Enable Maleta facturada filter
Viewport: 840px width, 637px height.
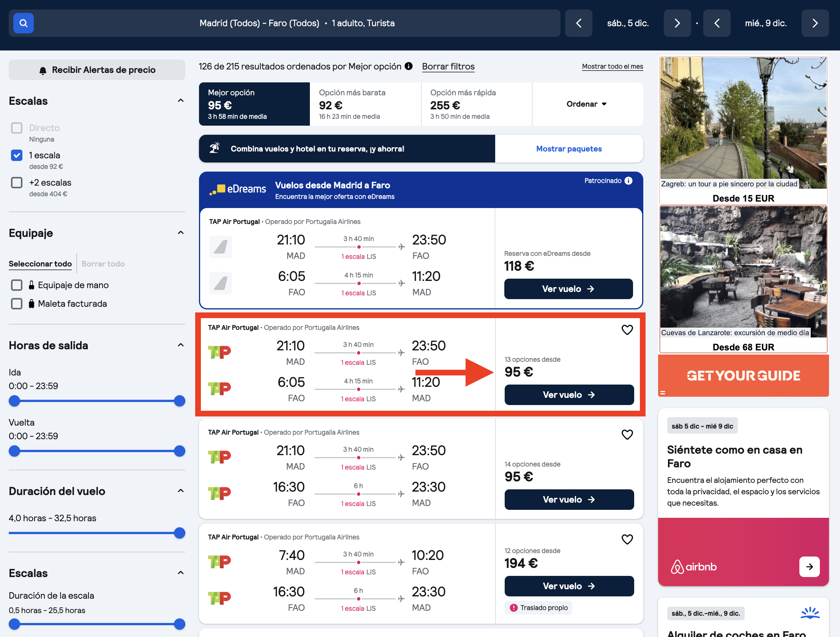point(17,304)
